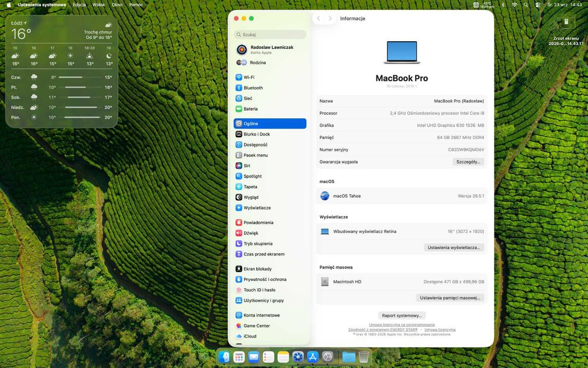Open the Okno menu

point(117,5)
